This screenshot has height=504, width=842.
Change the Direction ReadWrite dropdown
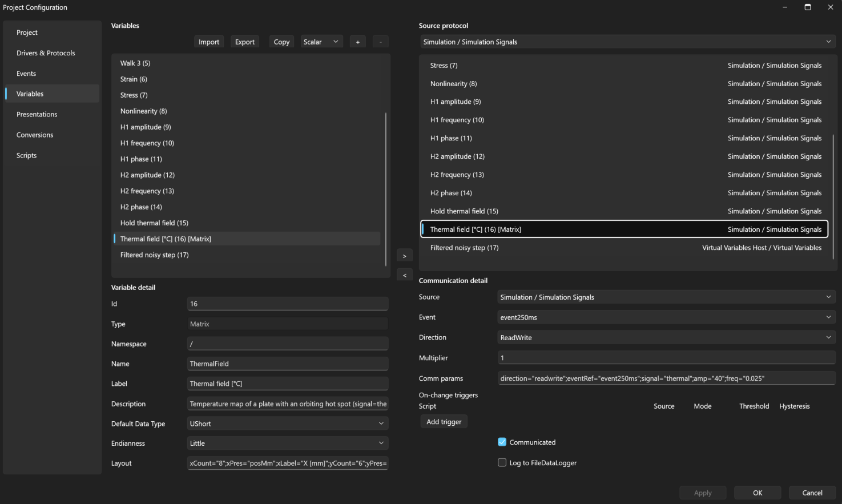[x=667, y=337]
